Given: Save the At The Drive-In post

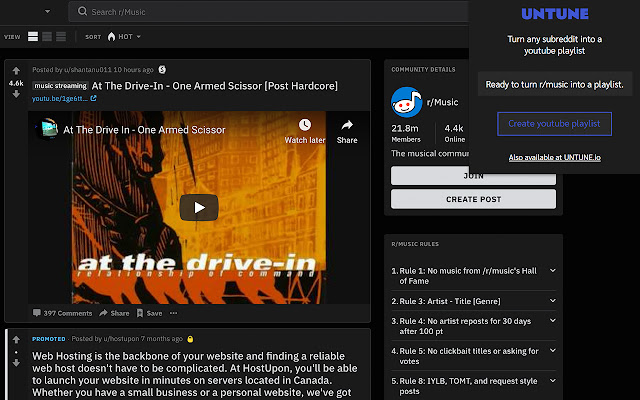Looking at the screenshot, I should (x=149, y=313).
